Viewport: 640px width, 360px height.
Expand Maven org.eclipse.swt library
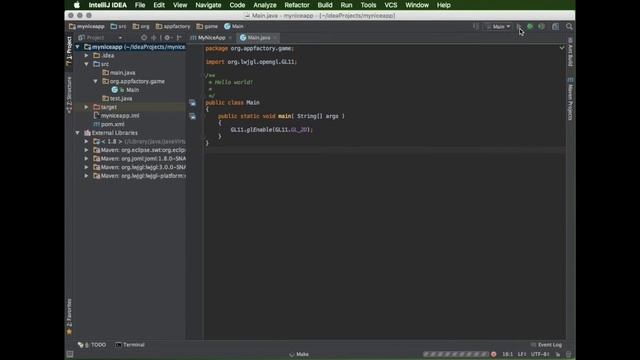[x=86, y=150]
